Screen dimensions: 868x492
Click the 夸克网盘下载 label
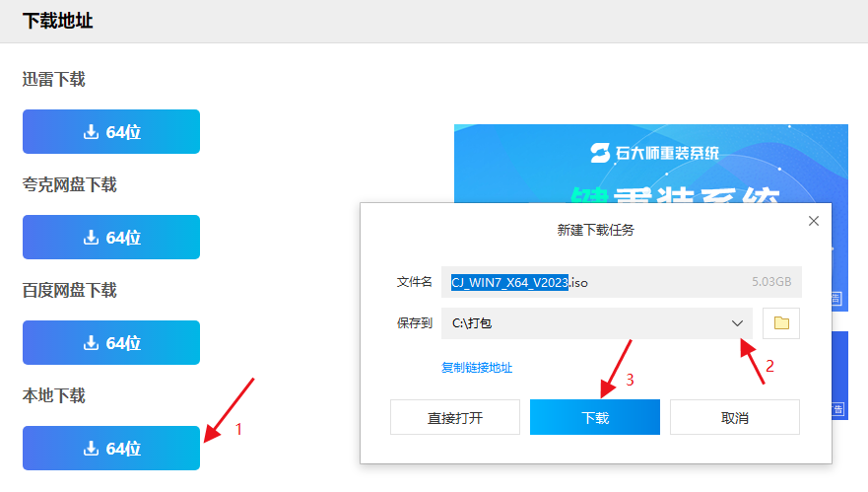coord(70,184)
